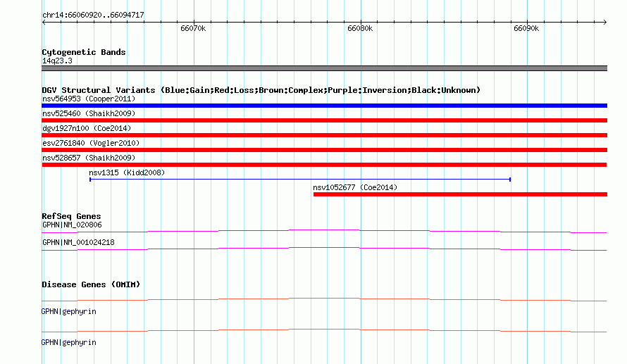This screenshot has width=627, height=364.
Task: Click the second orange OMIM gene line
Action: coord(324,330)
